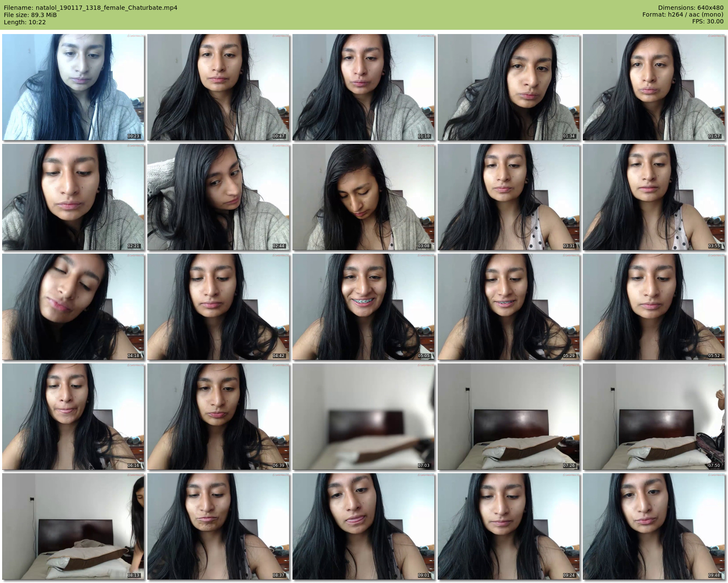
Task: Select the thumbnail timestamped 00:23
Action: [x=73, y=87]
